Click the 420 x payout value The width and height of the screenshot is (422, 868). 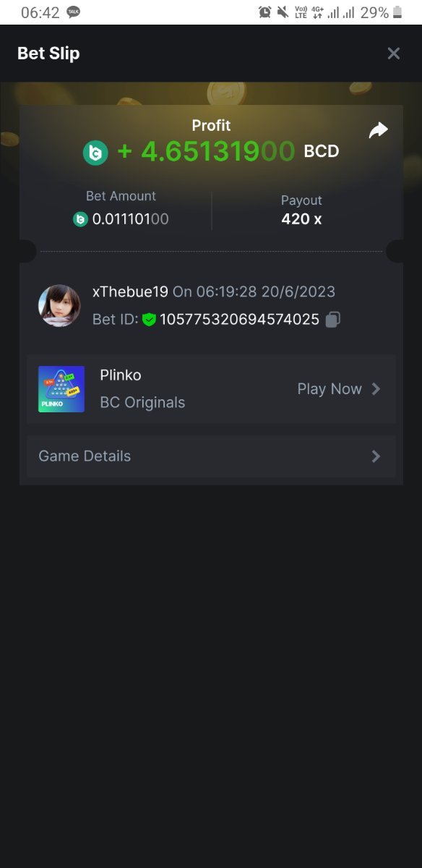[301, 219]
